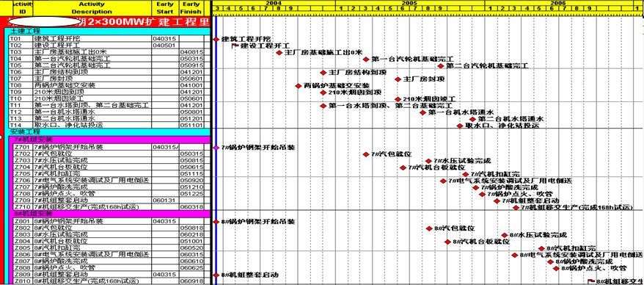Click Early Finish cell 050818 for Z802
Viewport: 644px width, 285px height.
(191, 228)
